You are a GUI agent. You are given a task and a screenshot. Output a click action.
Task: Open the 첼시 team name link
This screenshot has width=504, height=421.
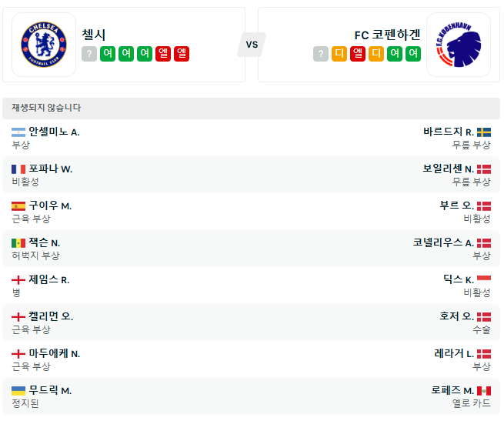[x=94, y=35]
